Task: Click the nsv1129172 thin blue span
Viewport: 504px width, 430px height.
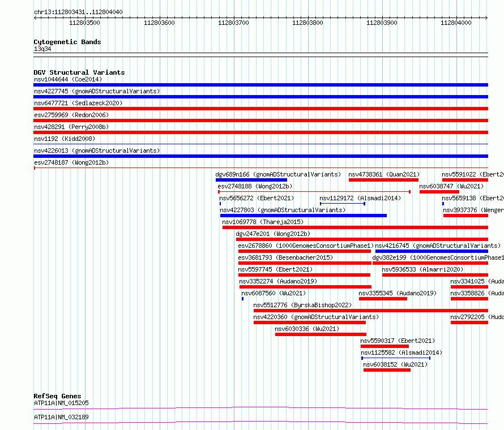Action: tap(342, 204)
